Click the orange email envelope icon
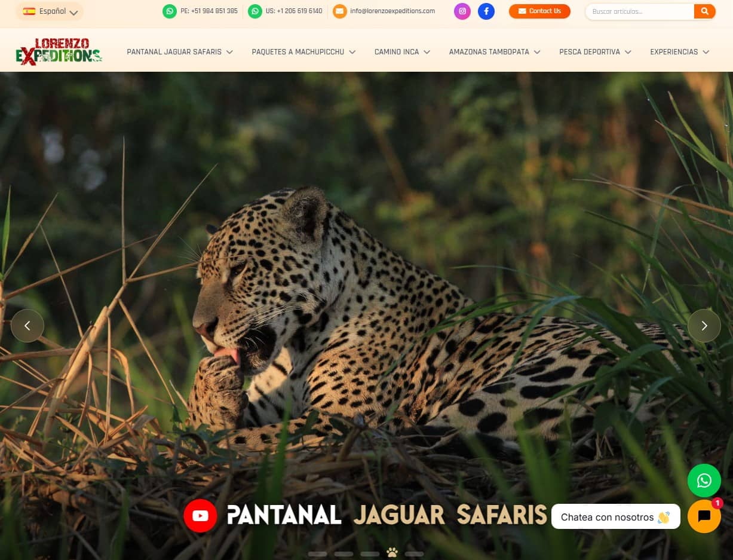The width and height of the screenshot is (733, 560). coord(339,11)
